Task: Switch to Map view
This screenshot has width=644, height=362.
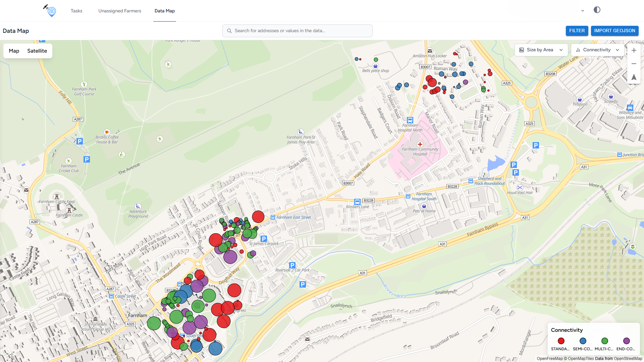Action: (x=14, y=51)
